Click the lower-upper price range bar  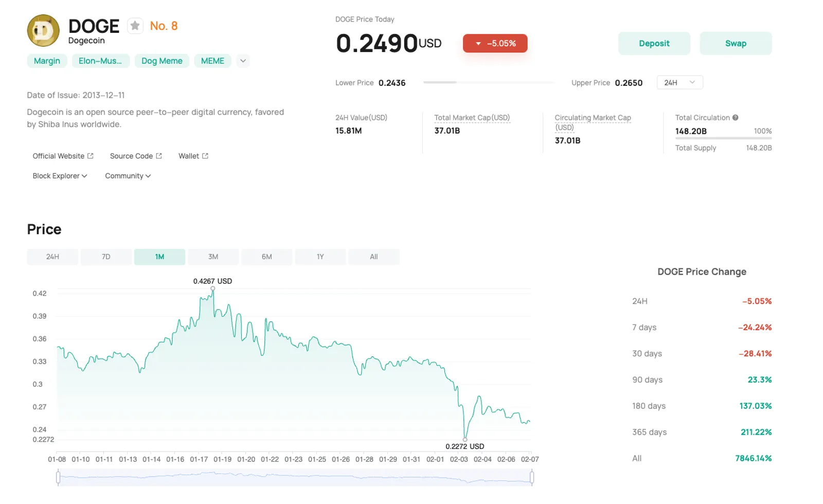click(x=489, y=82)
